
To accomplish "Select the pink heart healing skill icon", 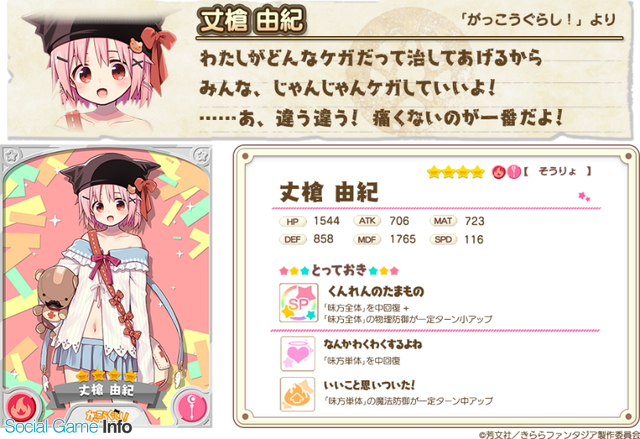I will [298, 353].
